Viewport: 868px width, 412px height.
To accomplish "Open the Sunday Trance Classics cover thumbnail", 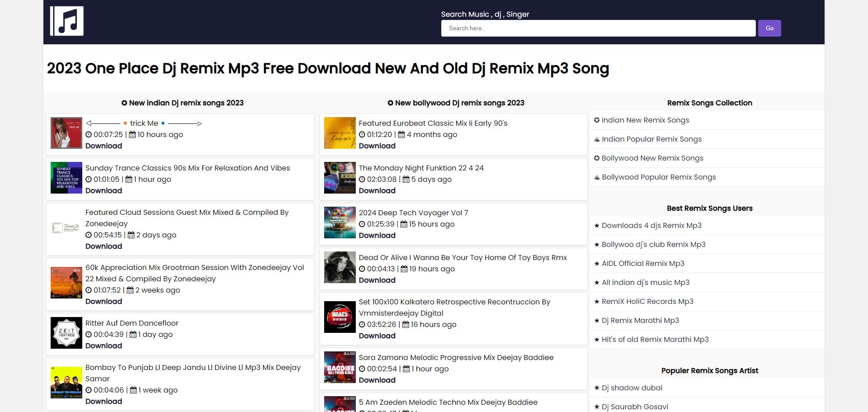I will 66,178.
